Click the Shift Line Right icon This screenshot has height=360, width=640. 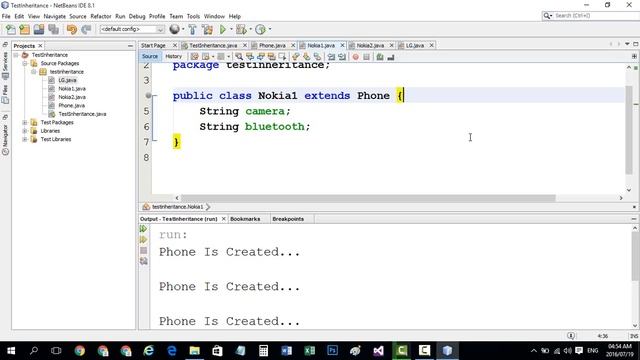point(342,57)
